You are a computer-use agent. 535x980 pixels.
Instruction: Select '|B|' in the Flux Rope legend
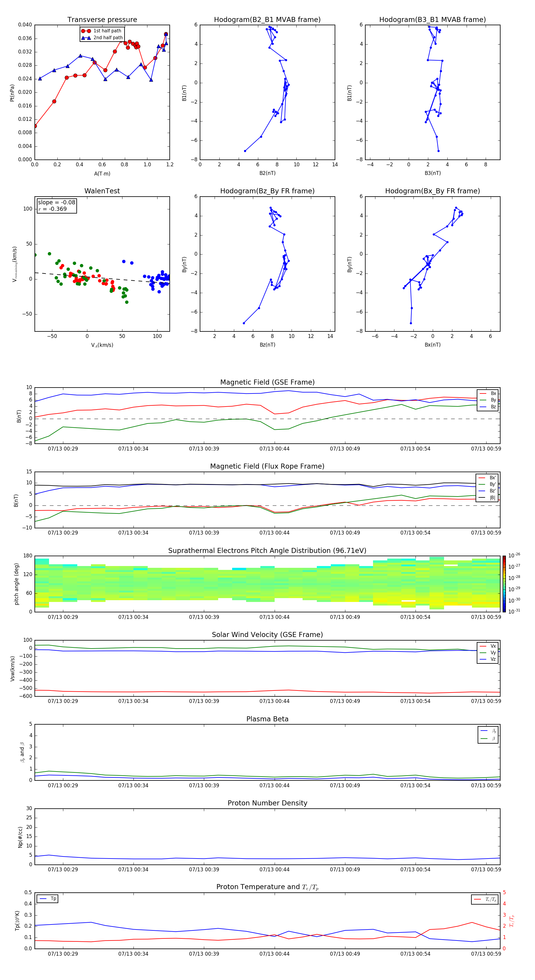point(487,498)
